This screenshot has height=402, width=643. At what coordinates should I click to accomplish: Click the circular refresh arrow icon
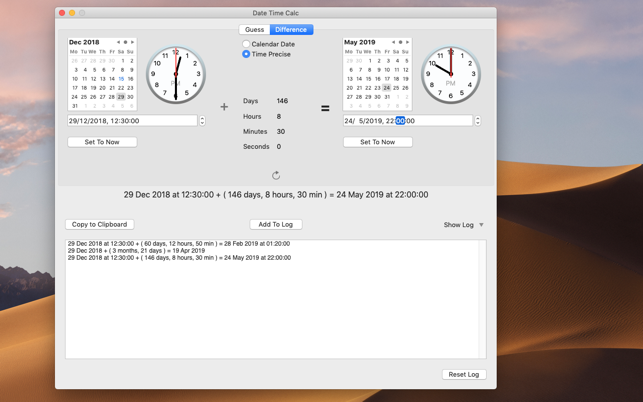pyautogui.click(x=276, y=175)
